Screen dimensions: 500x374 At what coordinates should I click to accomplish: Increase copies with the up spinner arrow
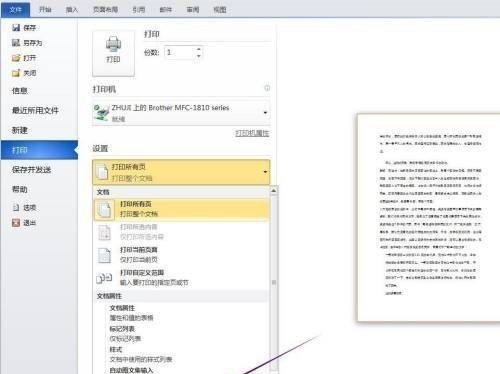tap(199, 49)
